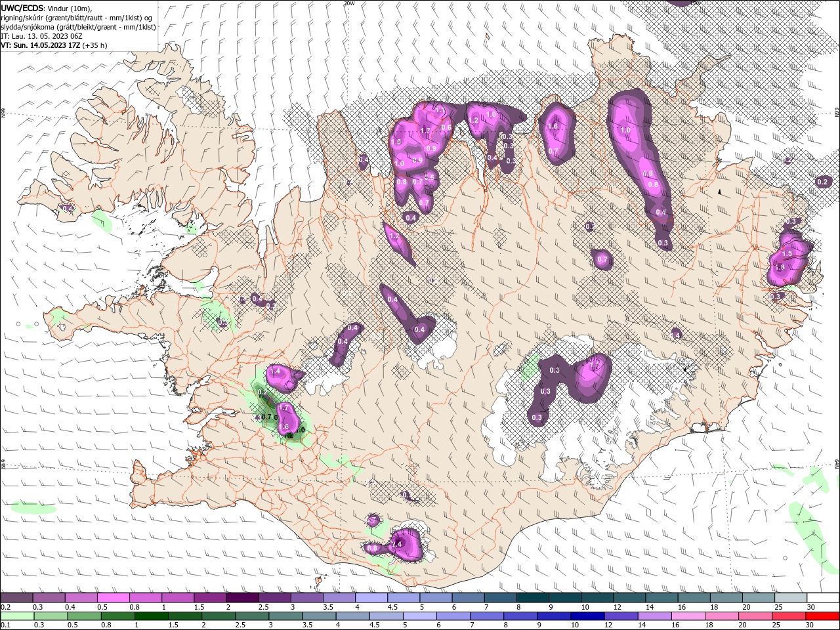
Task: Click the 'IT: Lau. 13. 05. 2023 06Z' line
Action: [x=41, y=36]
